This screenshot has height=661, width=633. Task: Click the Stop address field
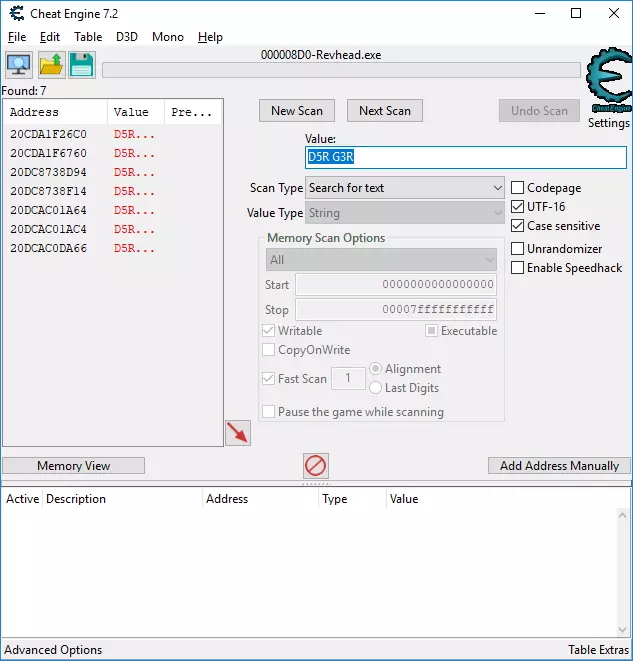click(x=396, y=309)
